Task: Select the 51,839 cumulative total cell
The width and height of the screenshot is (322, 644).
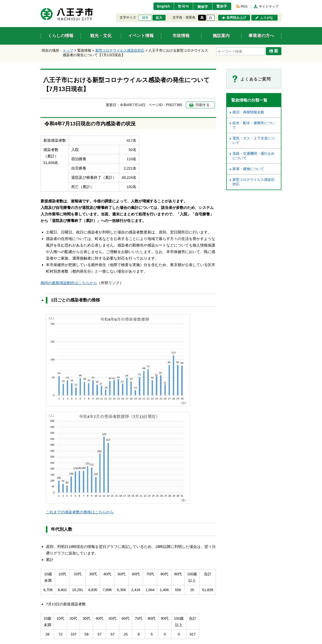Action: click(x=208, y=590)
